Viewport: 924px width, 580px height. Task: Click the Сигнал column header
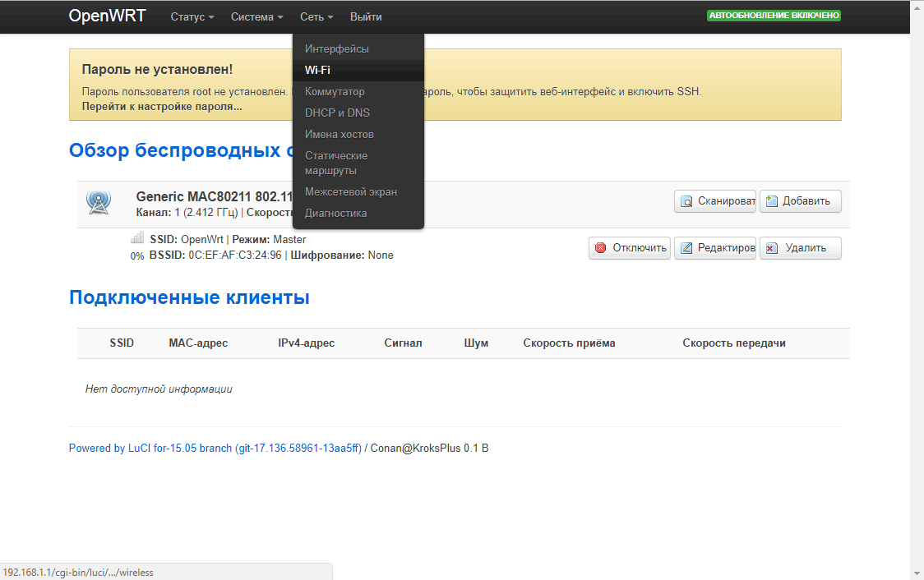[403, 343]
